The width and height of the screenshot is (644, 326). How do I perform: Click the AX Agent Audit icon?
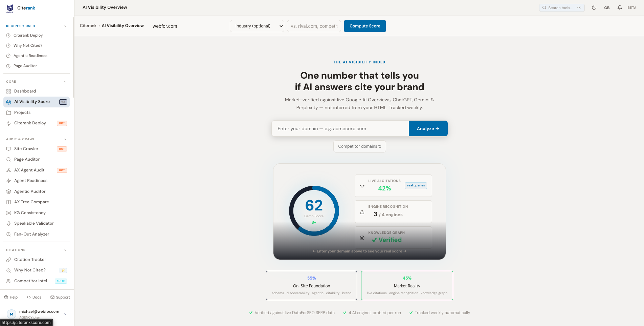(9, 170)
